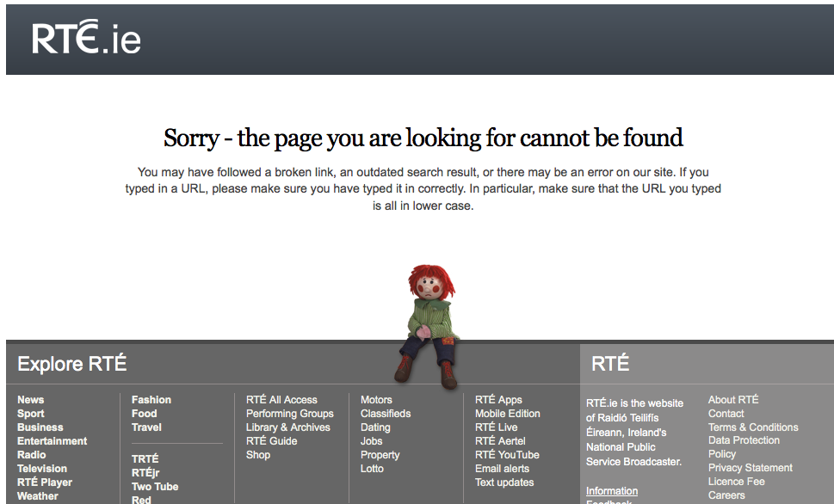Open Library & Archives link
The width and height of the screenshot is (834, 504).
click(288, 427)
